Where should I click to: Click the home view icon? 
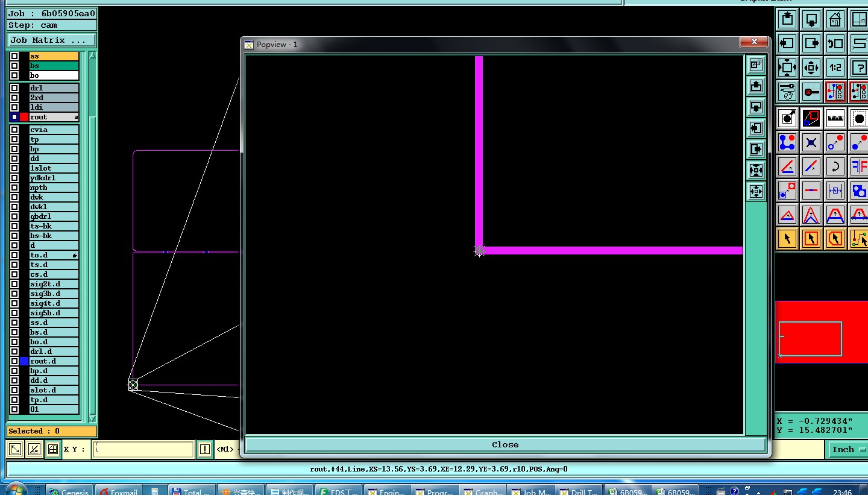835,19
